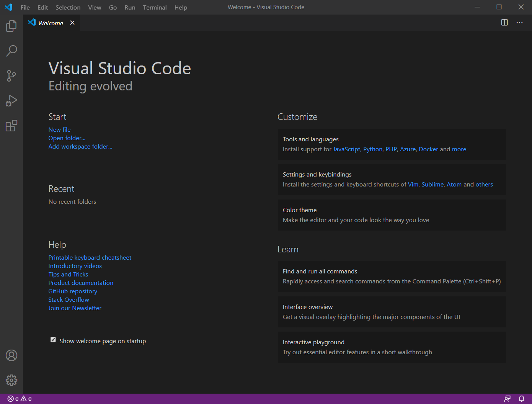Toggle Show welcome page on startup

(x=53, y=340)
